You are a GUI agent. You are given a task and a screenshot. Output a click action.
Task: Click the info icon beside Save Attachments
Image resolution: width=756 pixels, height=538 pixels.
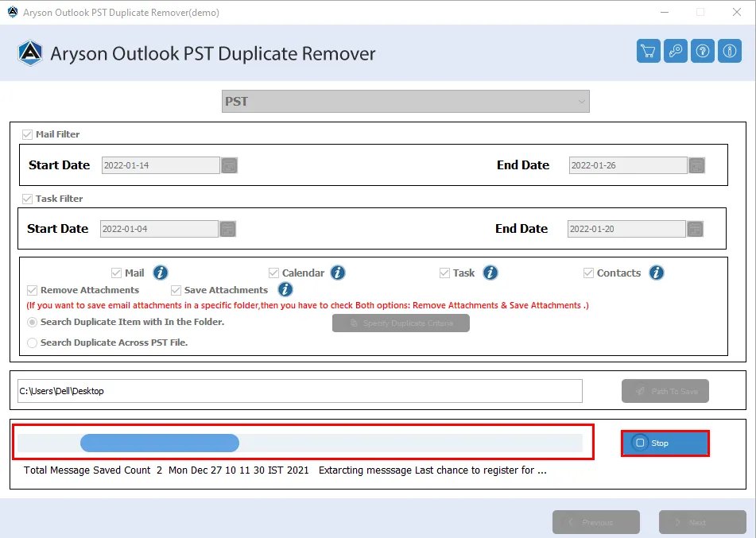(x=285, y=289)
